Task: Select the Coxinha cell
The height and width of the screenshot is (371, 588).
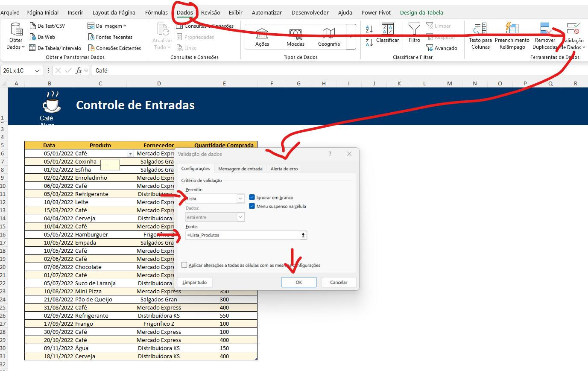Action: (x=100, y=161)
